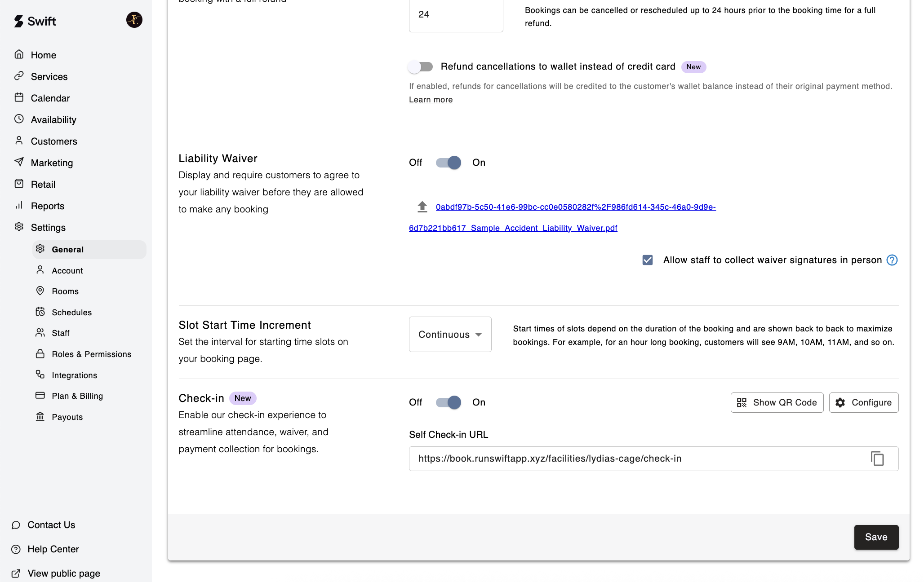Go to Marketing section
924x582 pixels.
[52, 163]
